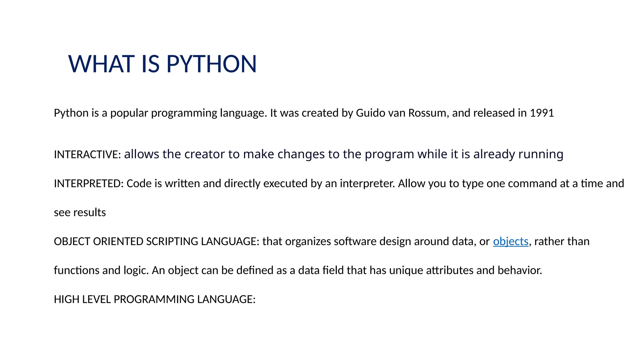Click the 'WHAT IS PYTHON' slide title

(163, 64)
